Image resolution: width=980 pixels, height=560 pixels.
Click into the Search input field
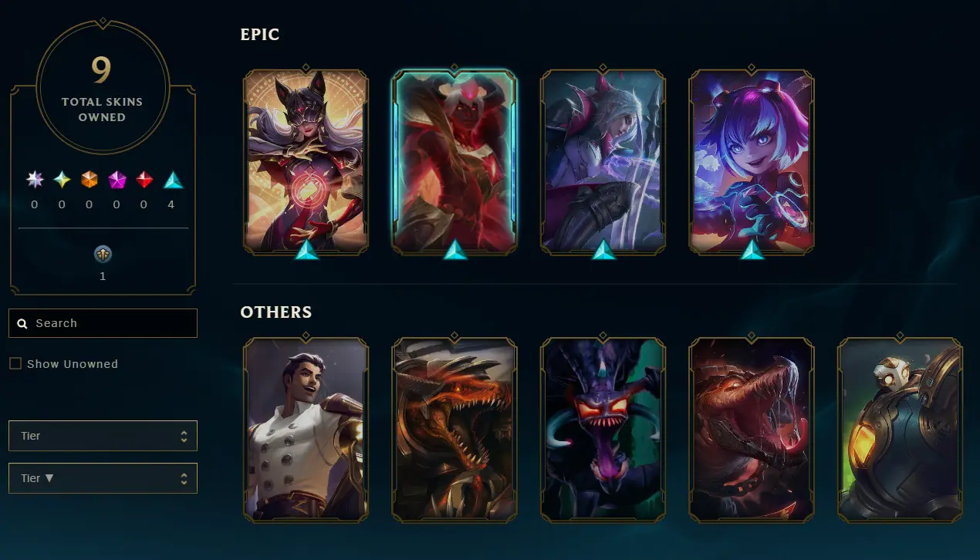click(103, 323)
